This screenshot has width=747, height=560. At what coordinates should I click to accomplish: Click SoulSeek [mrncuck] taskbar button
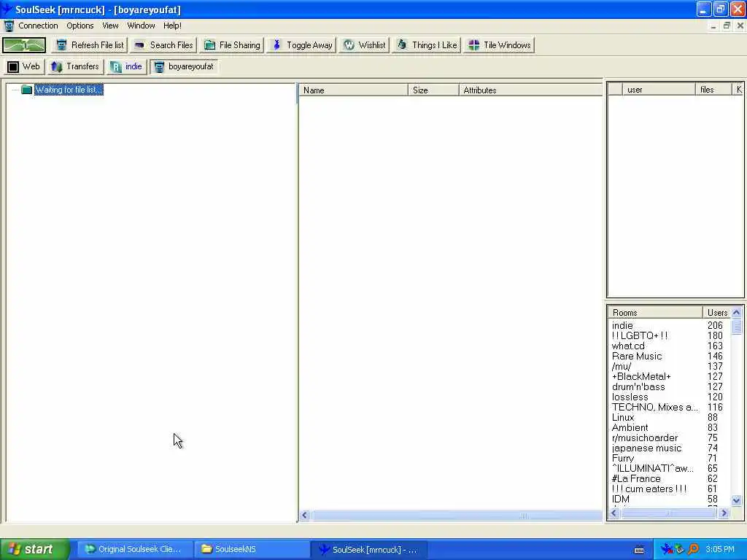click(368, 550)
